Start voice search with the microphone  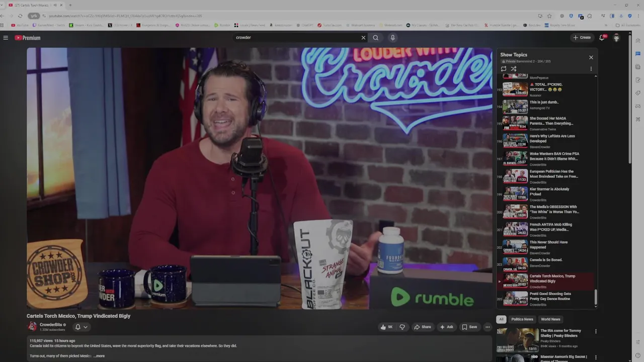392,38
